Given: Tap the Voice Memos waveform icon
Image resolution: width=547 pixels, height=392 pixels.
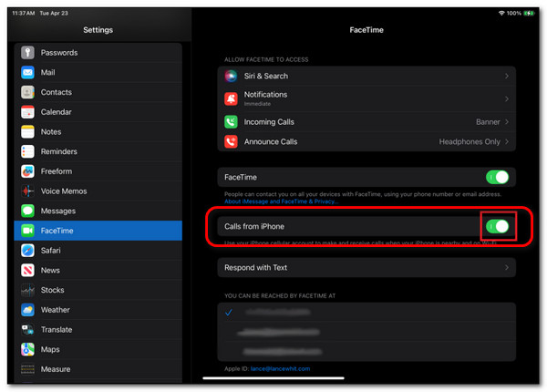Looking at the screenshot, I should click(27, 191).
